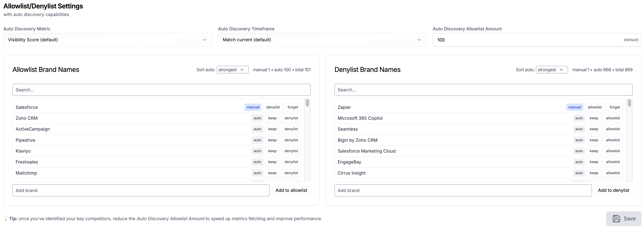Denylist Pipedrive
Image resolution: width=644 pixels, height=228 pixels.
291,140
